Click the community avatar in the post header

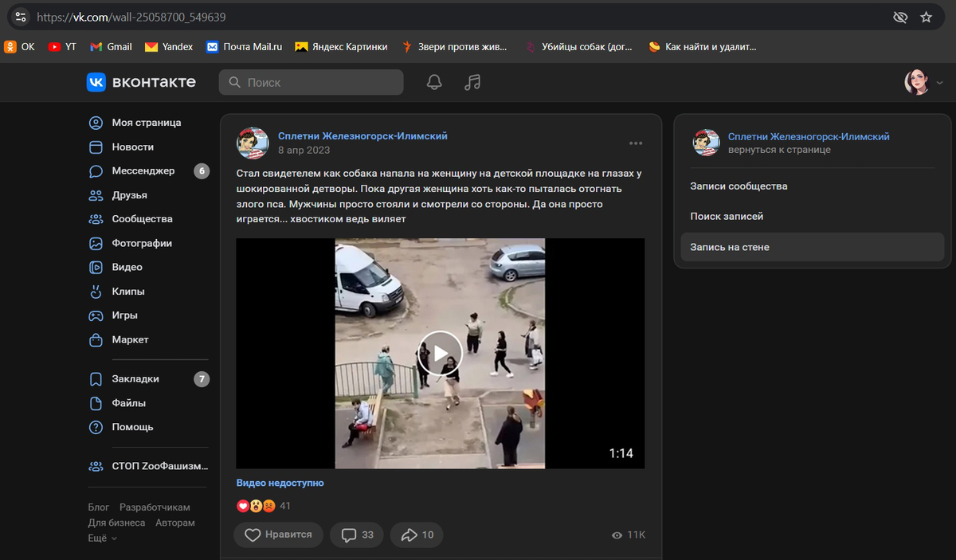pos(253,143)
